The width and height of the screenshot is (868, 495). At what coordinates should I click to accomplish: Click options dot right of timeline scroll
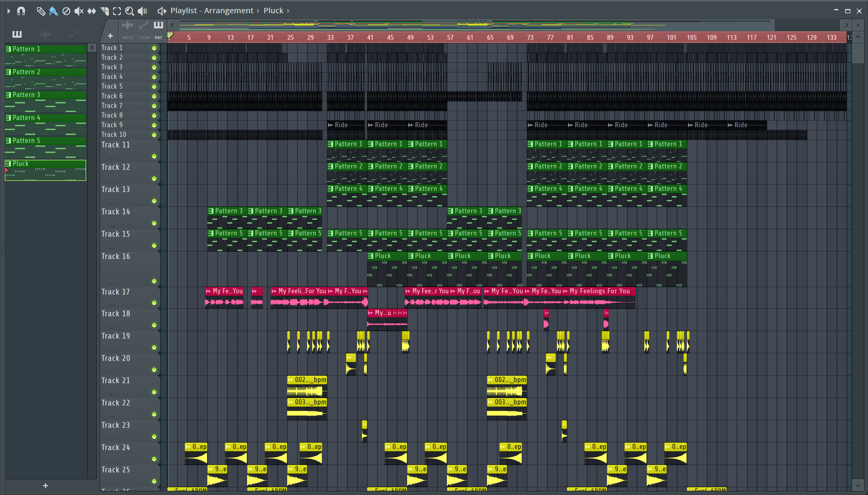pos(858,25)
